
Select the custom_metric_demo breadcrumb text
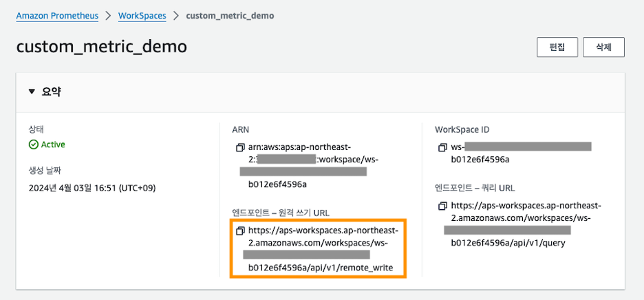coord(230,16)
